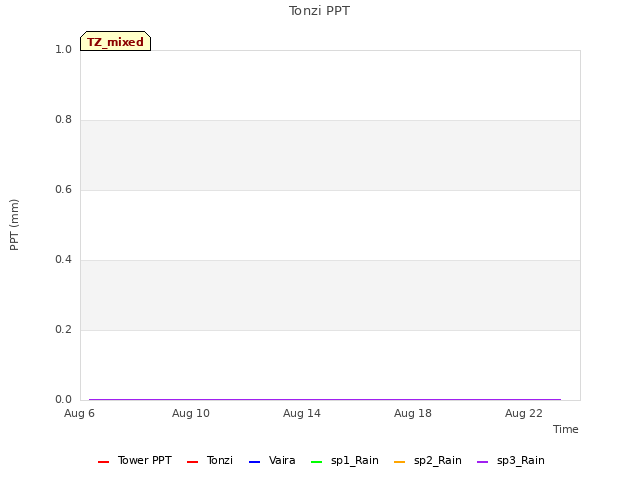The image size is (640, 480).
Task: Click the Aug 18 tick label
Action: pos(413,413)
